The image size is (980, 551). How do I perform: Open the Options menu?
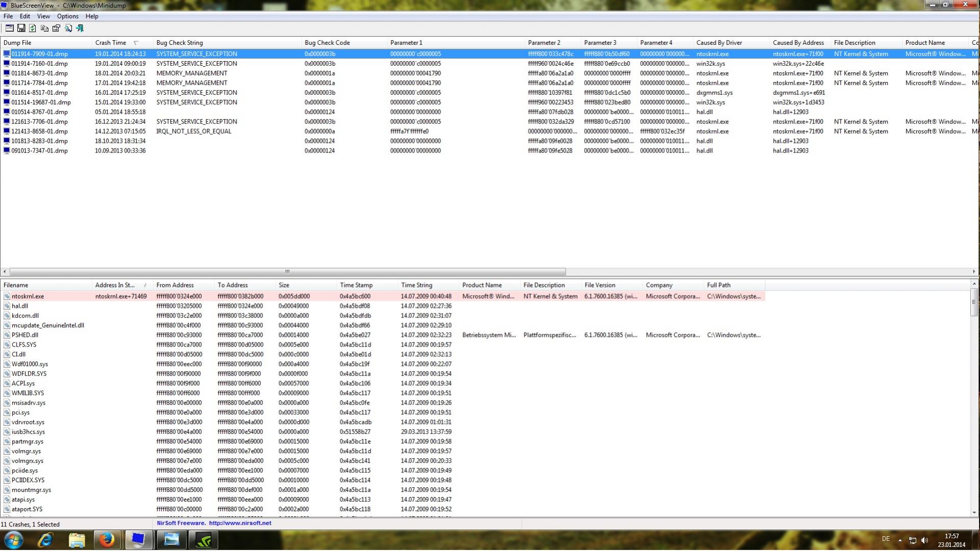[x=67, y=16]
